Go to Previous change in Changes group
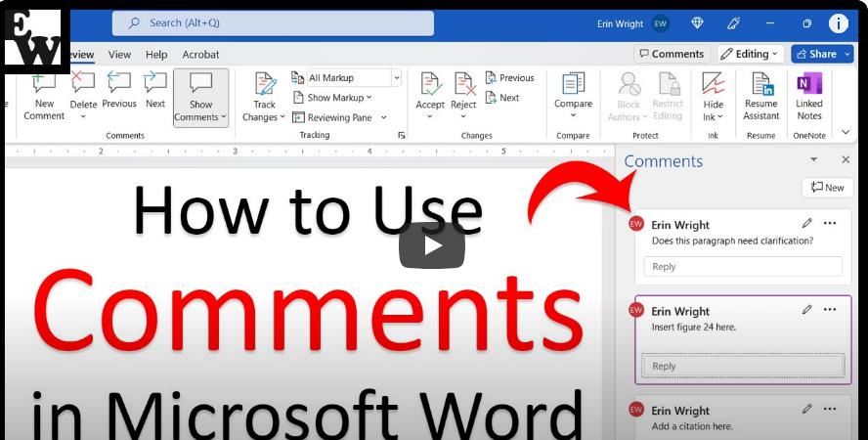868x440 pixels. click(x=510, y=78)
